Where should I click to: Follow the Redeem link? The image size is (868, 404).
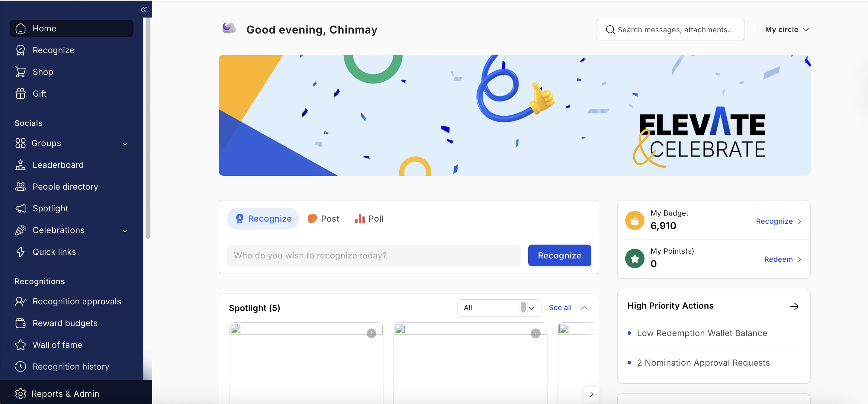(783, 259)
